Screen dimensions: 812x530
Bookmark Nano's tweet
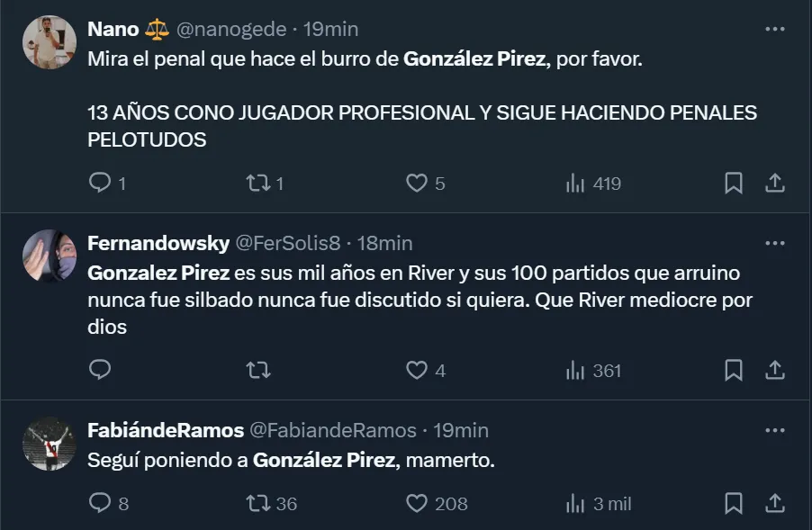[734, 184]
